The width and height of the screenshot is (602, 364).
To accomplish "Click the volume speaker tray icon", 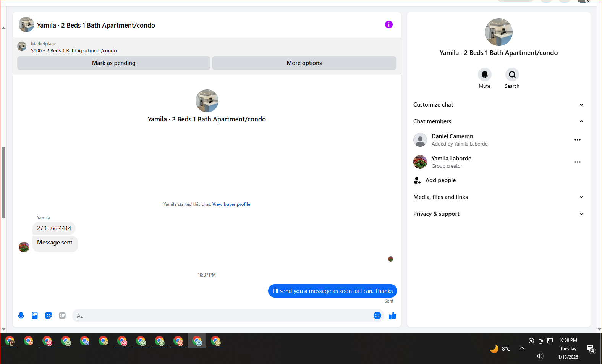I will click(540, 356).
